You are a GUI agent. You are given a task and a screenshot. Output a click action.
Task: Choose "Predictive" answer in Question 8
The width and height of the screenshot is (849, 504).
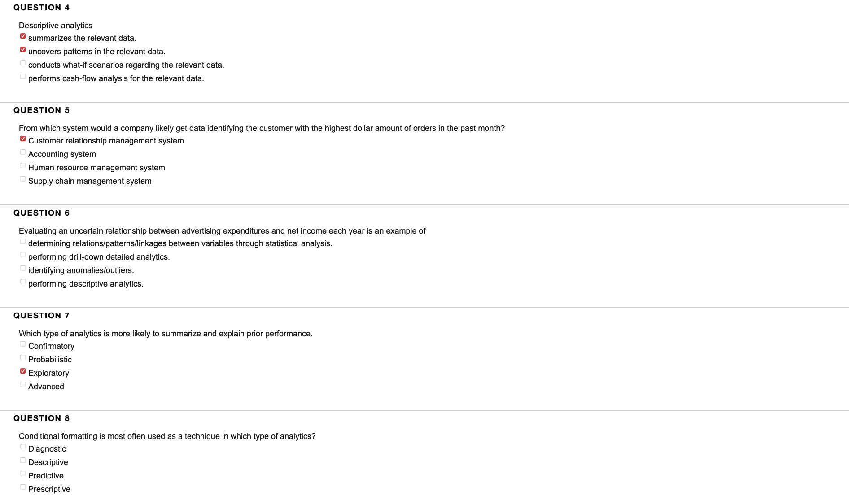23,473
